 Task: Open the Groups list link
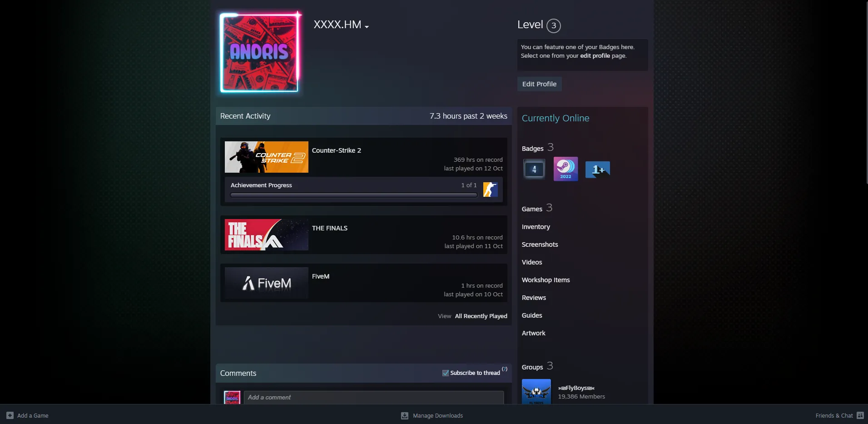[532, 367]
